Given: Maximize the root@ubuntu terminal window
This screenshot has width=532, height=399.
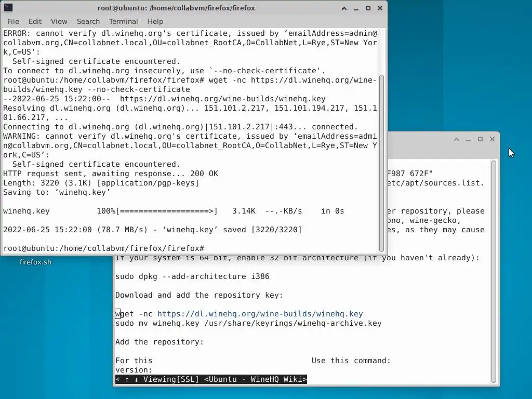Looking at the screenshot, I should [368, 8].
